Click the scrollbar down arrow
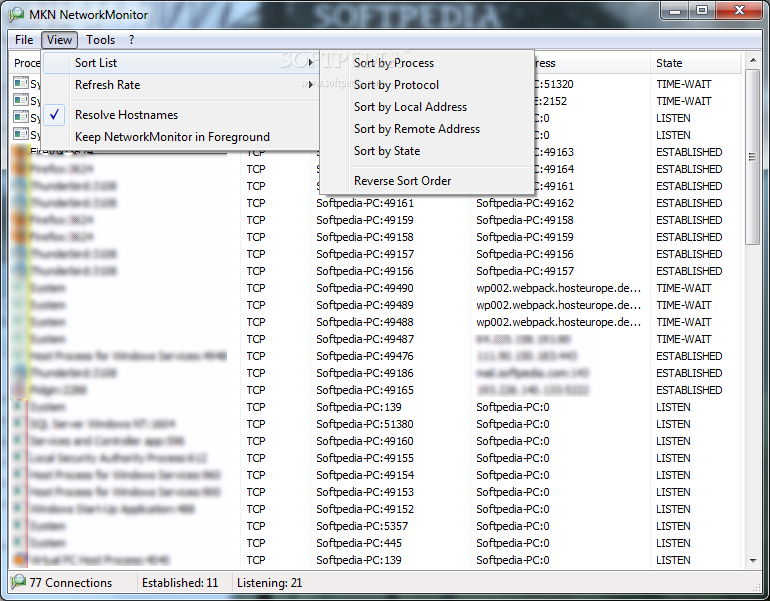This screenshot has height=601, width=770. pyautogui.click(x=752, y=561)
